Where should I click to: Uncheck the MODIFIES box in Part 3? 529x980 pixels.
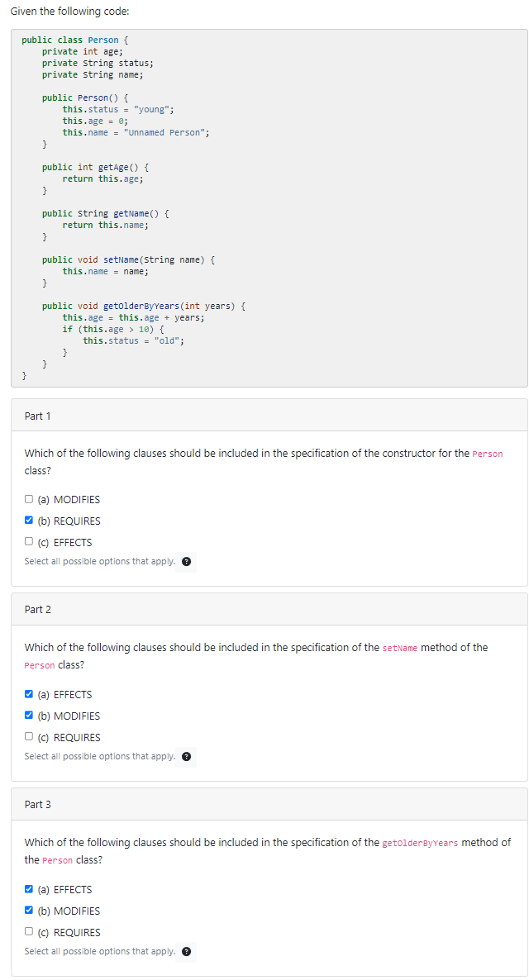coord(28,910)
